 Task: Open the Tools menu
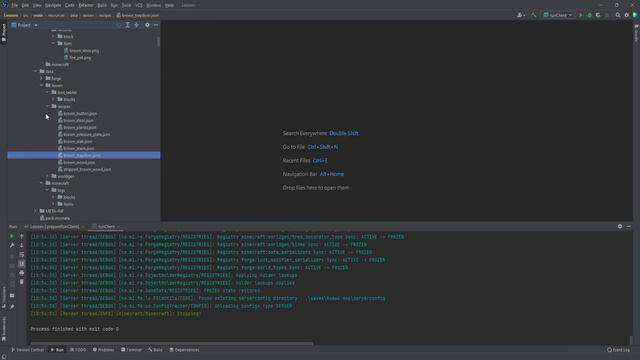pyautogui.click(x=127, y=5)
